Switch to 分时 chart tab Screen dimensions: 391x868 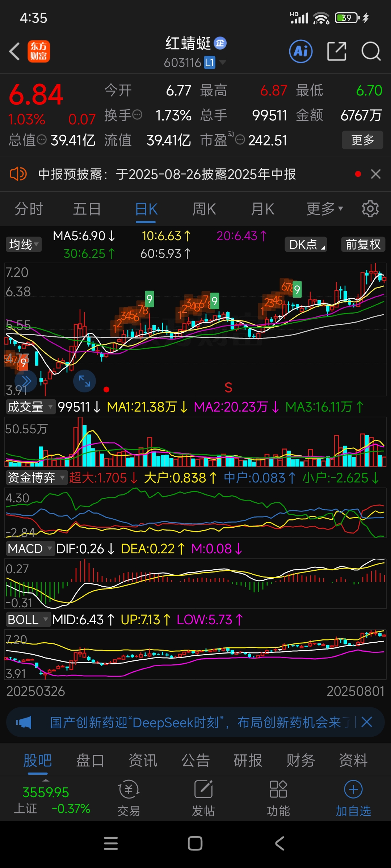click(x=29, y=209)
